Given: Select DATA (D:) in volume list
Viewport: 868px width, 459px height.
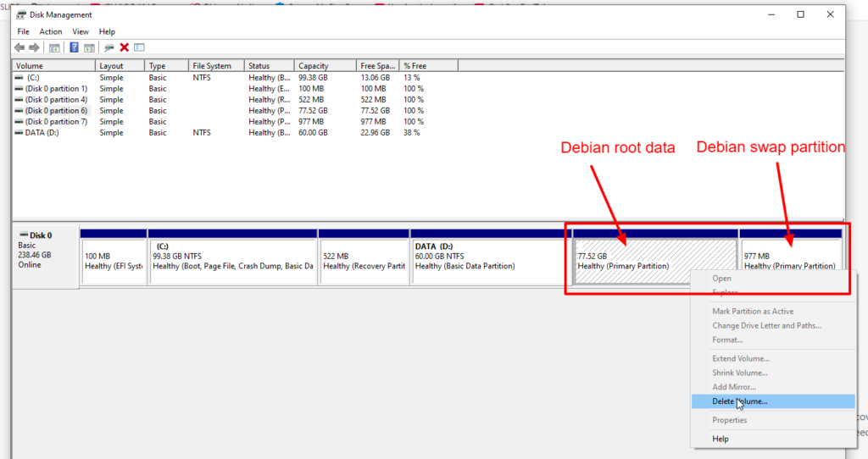Looking at the screenshot, I should click(x=42, y=133).
